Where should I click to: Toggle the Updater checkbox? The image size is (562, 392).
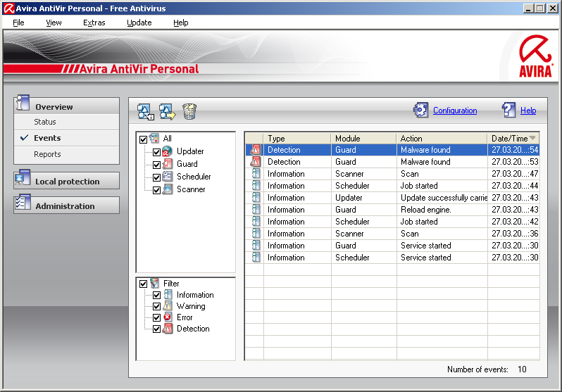click(x=156, y=152)
